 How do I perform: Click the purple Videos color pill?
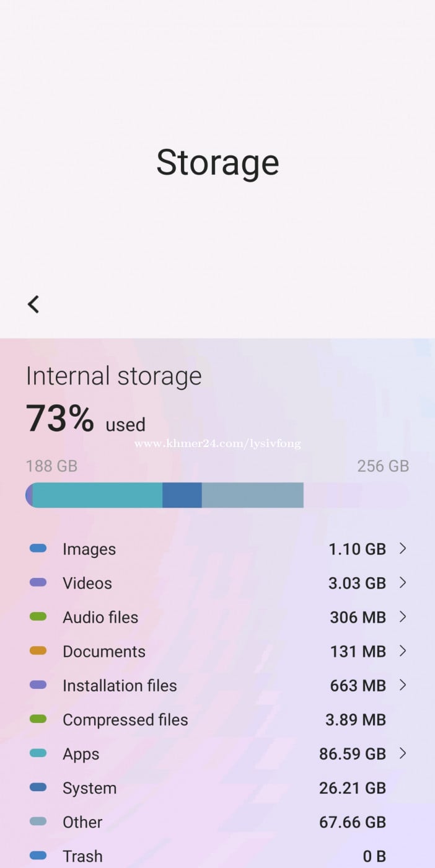click(x=38, y=583)
